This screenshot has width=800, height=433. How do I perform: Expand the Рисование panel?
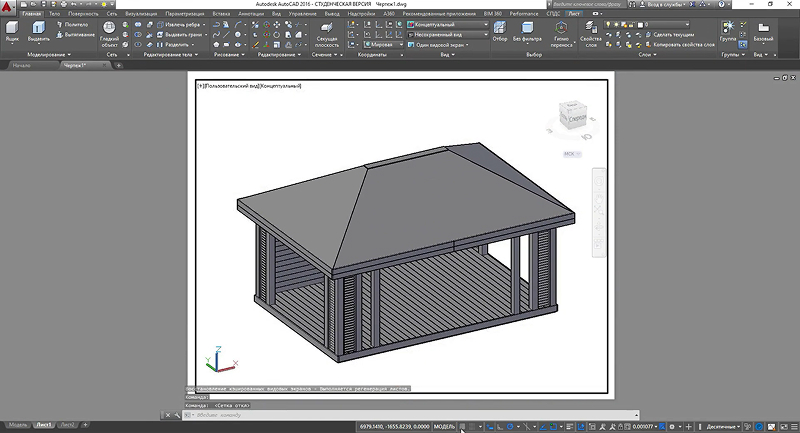(x=229, y=55)
